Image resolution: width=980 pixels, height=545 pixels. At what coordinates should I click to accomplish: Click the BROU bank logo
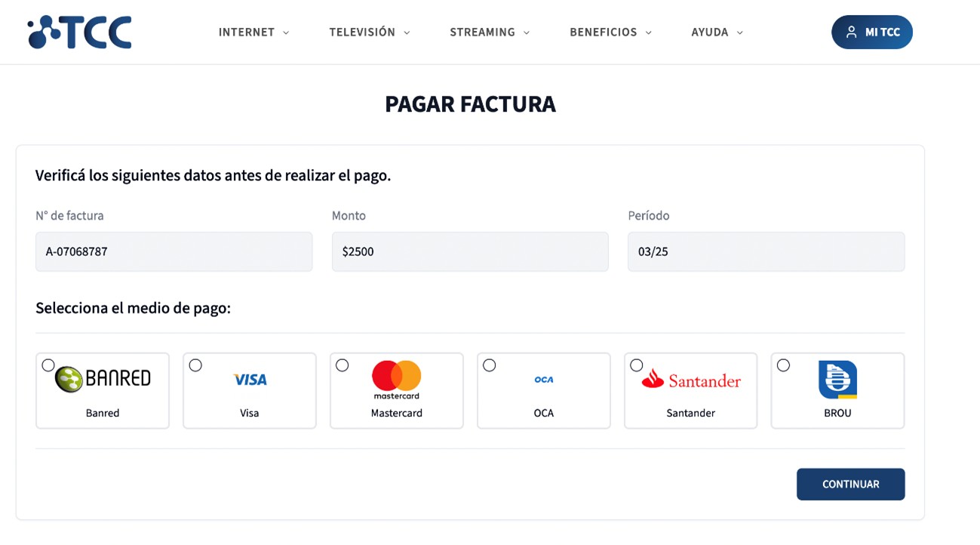click(837, 380)
